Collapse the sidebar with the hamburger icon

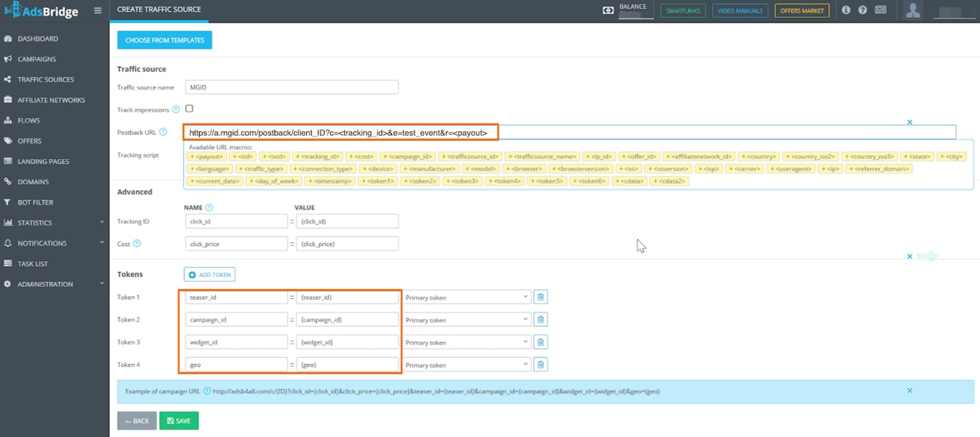(98, 10)
